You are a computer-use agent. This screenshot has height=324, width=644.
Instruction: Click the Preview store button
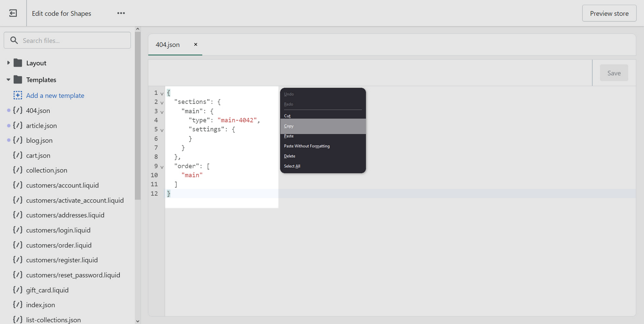[609, 13]
